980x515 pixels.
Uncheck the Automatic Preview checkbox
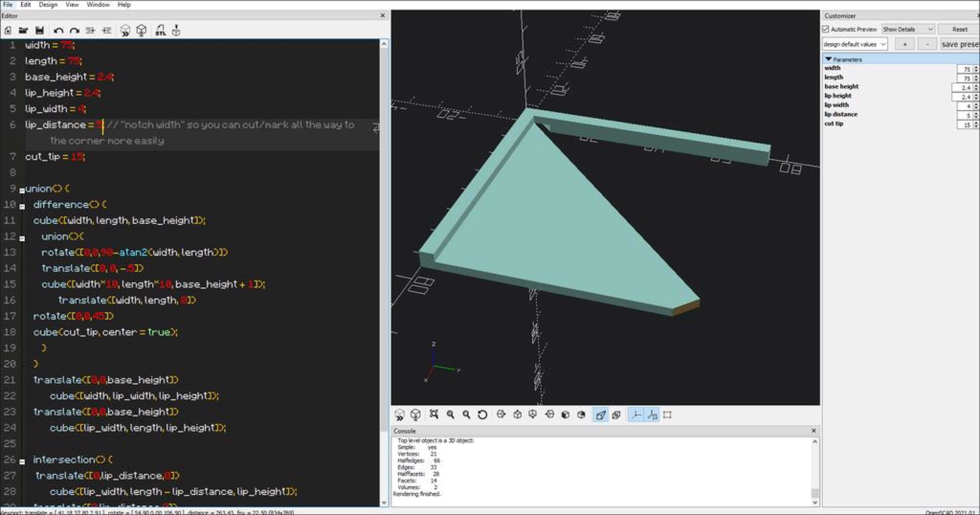(826, 29)
